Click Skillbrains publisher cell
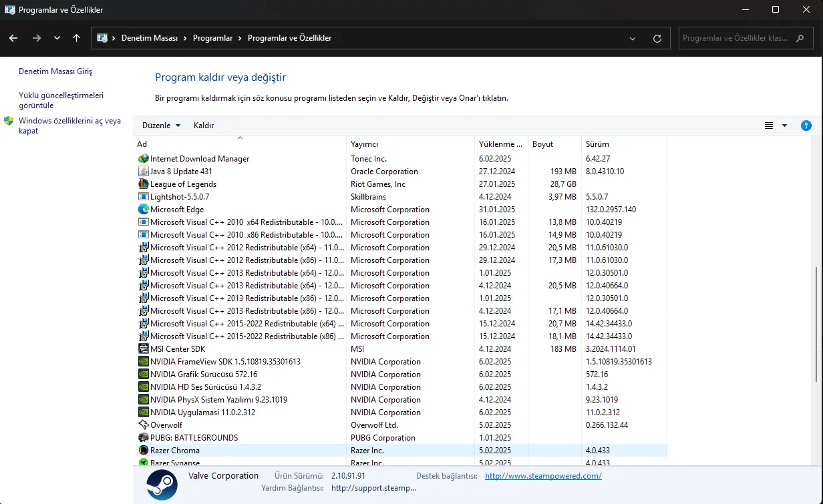The width and height of the screenshot is (823, 504). coord(370,197)
